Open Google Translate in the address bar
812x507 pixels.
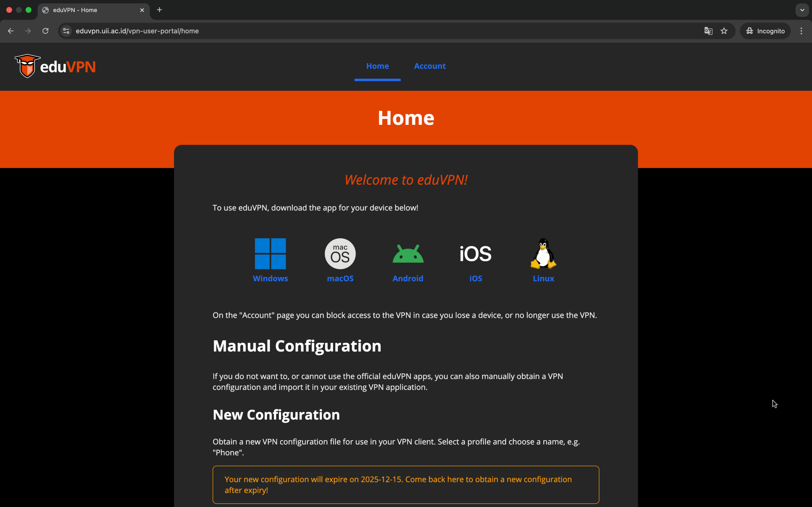708,31
